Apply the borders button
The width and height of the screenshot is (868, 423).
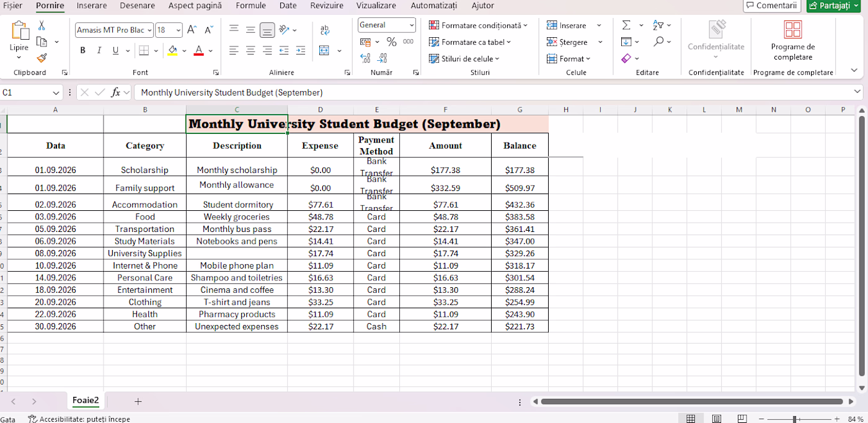pos(144,51)
